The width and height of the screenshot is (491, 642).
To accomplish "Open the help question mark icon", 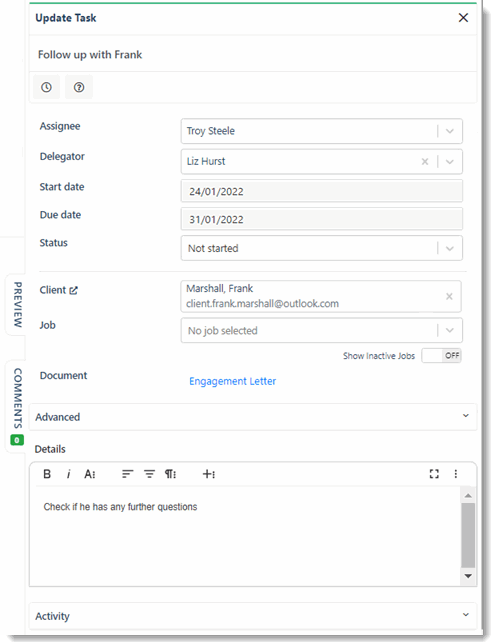I will tap(79, 87).
